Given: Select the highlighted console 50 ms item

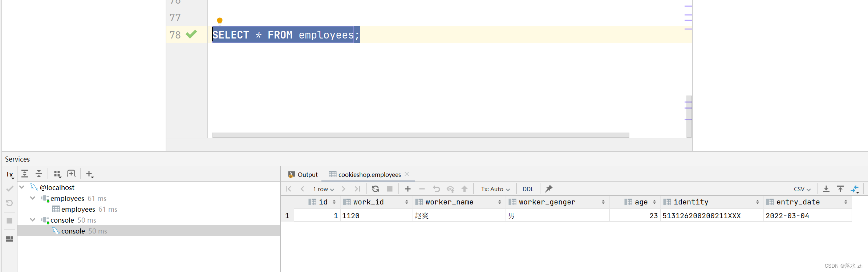Looking at the screenshot, I should (x=149, y=231).
